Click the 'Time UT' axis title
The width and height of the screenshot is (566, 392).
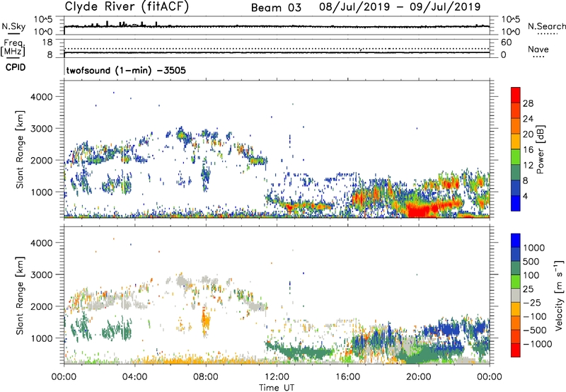click(277, 388)
